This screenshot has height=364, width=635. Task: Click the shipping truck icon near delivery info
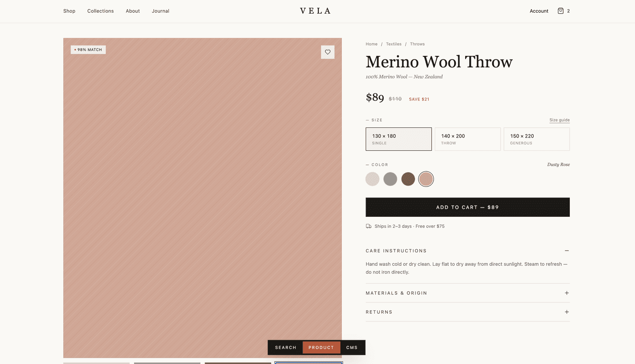[369, 226]
